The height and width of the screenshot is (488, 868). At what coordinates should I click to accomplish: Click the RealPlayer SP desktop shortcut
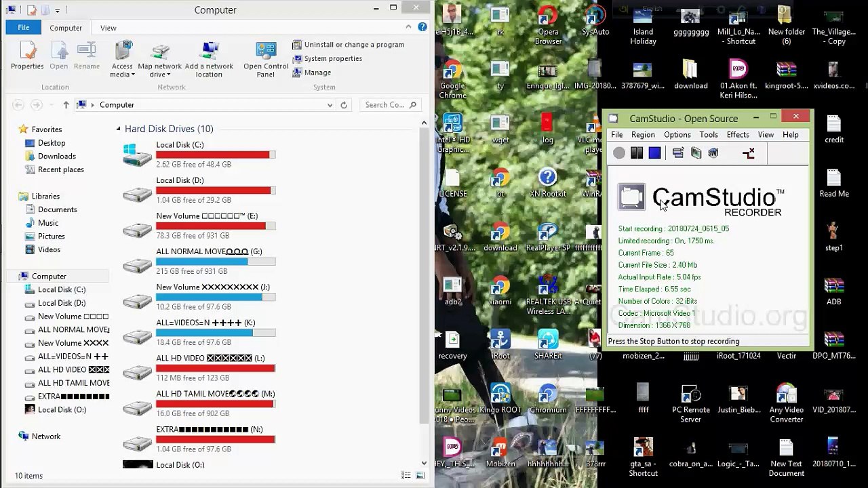[x=548, y=237]
